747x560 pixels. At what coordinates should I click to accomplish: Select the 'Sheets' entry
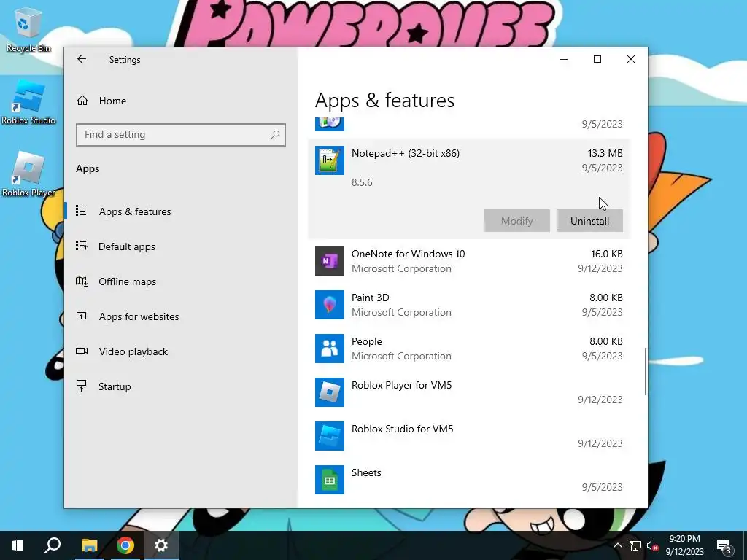pyautogui.click(x=469, y=480)
